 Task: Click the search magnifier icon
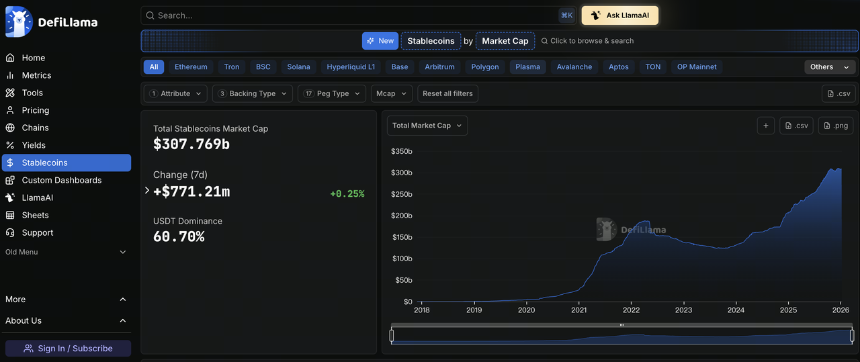[x=150, y=15]
